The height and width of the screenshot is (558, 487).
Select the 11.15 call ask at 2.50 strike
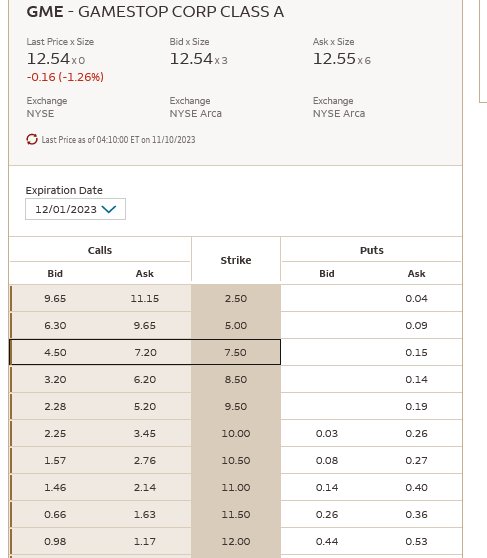click(x=145, y=299)
